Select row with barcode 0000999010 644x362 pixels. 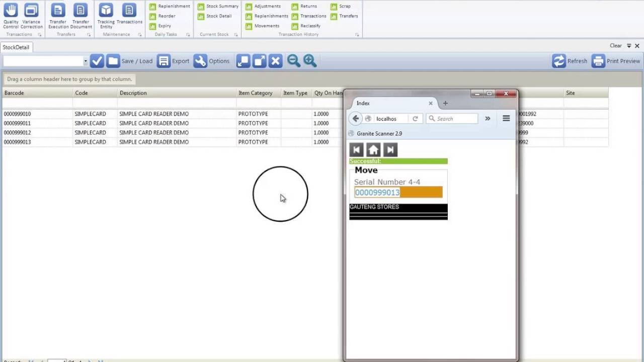point(173,114)
